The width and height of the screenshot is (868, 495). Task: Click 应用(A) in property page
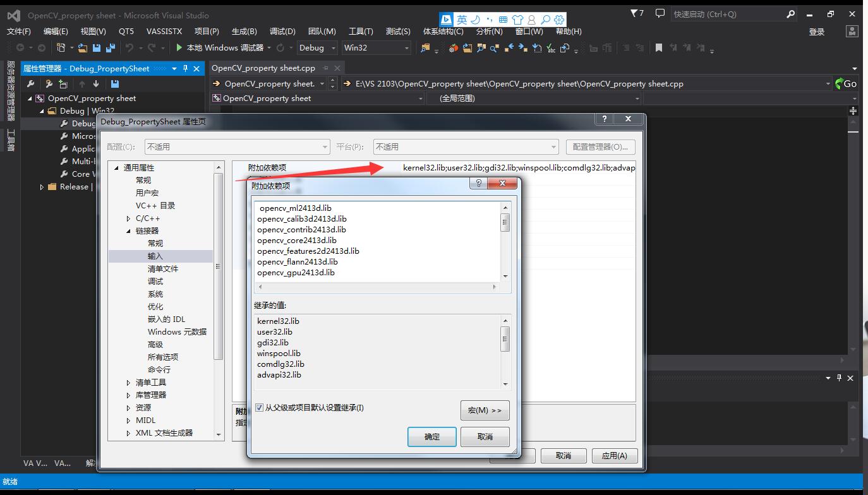(x=614, y=456)
